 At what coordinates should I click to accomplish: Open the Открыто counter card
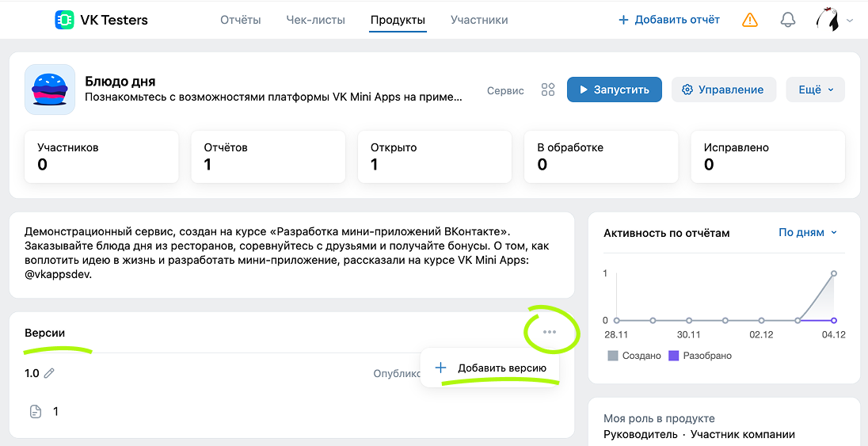click(435, 157)
